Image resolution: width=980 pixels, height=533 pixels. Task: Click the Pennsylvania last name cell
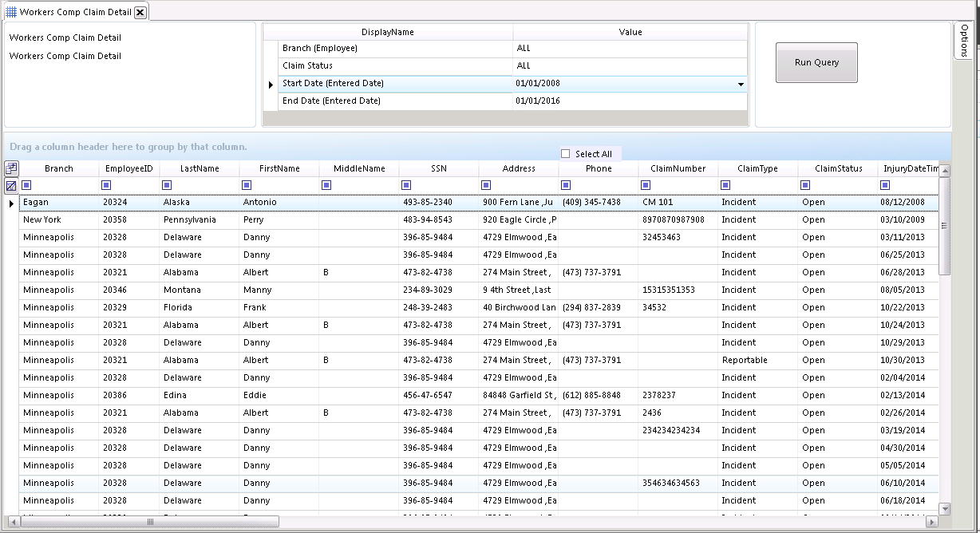click(200, 220)
